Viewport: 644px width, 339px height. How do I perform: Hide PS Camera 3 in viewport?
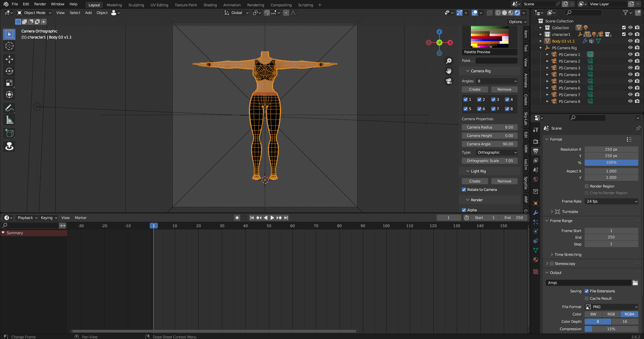click(x=630, y=68)
